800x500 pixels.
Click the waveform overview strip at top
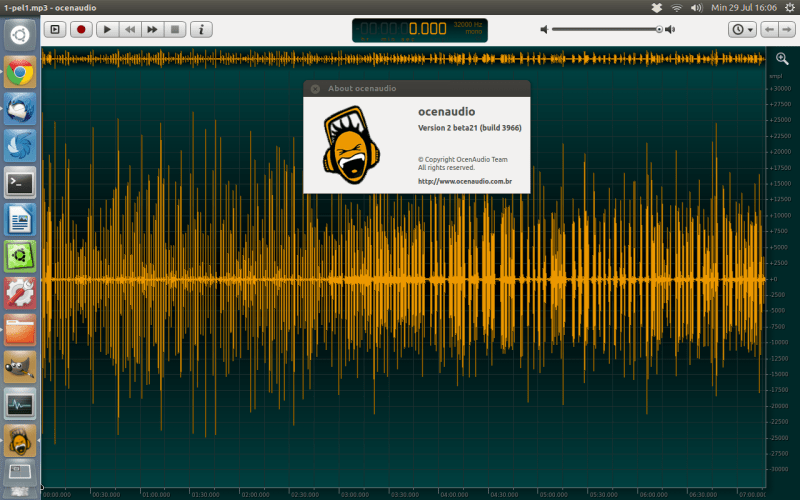click(x=400, y=59)
